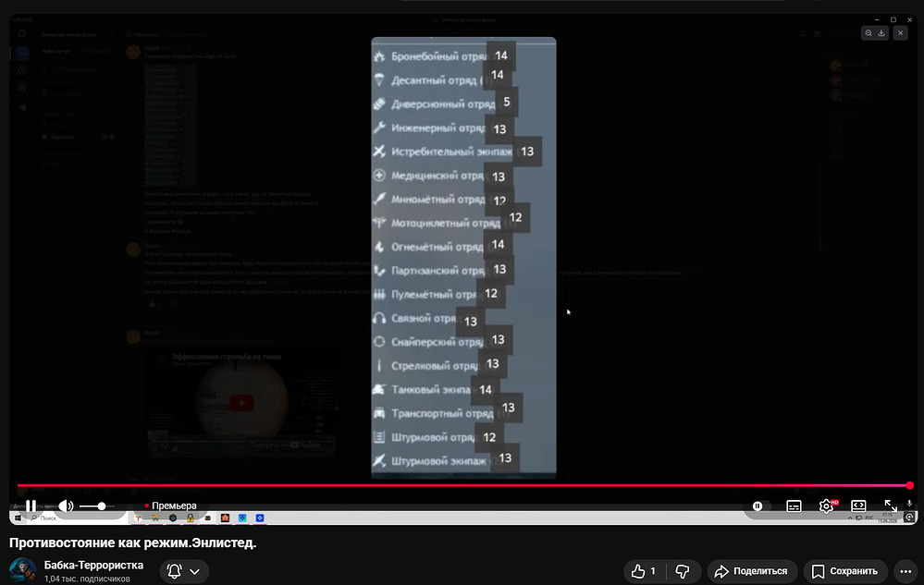Open the dimmed YouTube video thumbnail in chat
The height and width of the screenshot is (585, 924).
[x=241, y=402]
